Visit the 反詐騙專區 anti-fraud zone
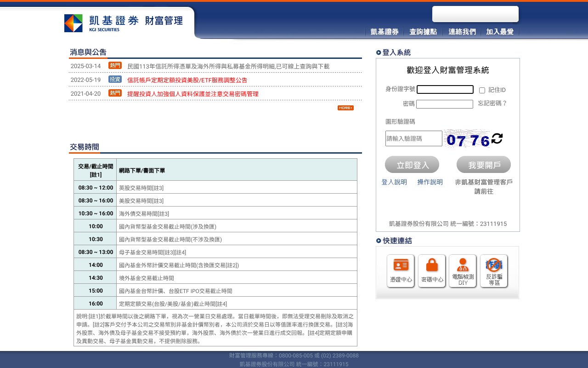Viewport: 588px width, 368px height. coord(493,271)
